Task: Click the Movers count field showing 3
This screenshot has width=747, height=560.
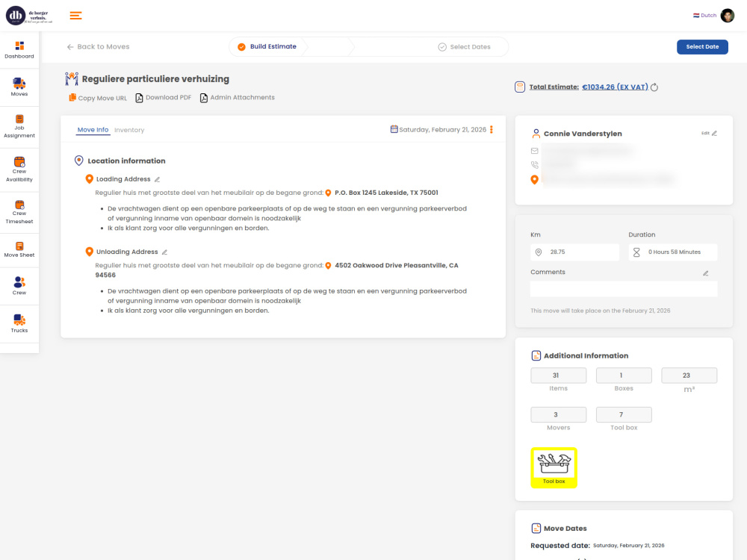Action: click(x=558, y=414)
